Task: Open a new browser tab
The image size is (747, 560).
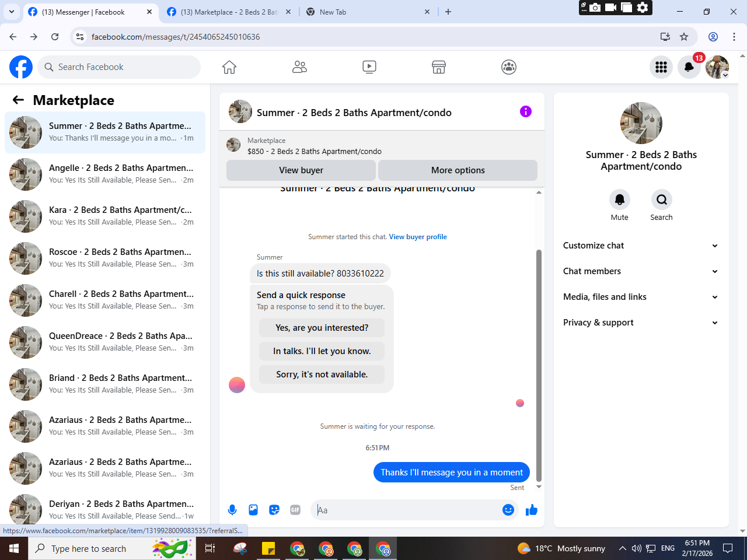Action: click(448, 12)
